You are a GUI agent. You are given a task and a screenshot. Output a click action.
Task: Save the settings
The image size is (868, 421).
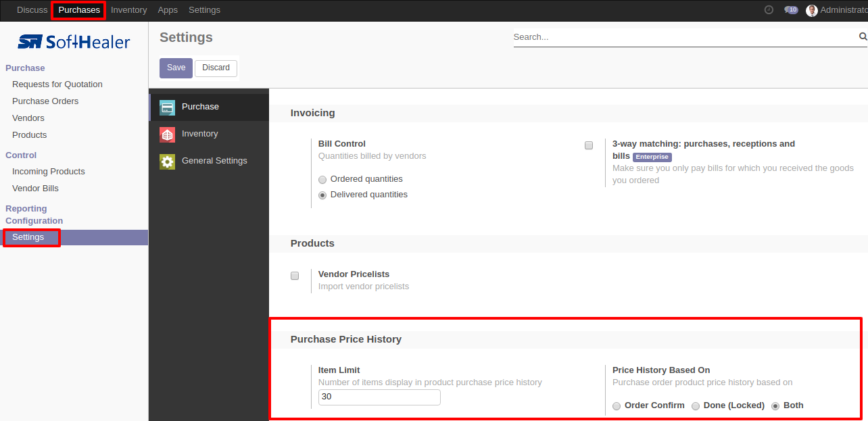tap(176, 68)
